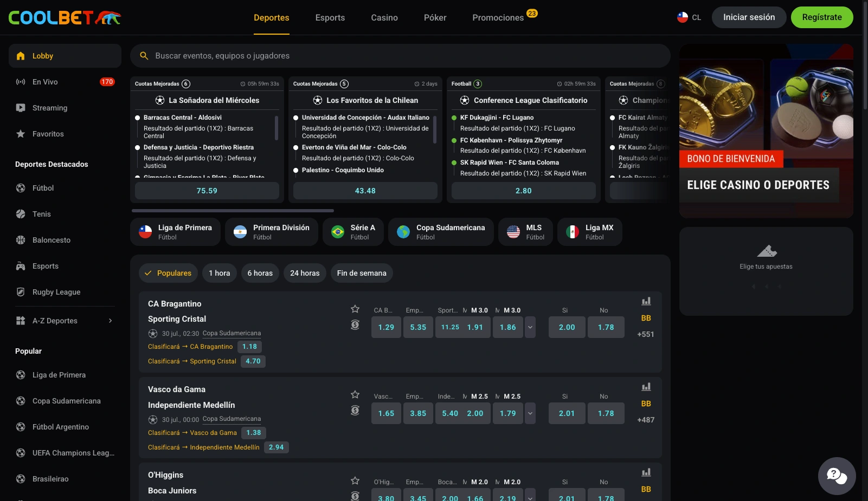This screenshot has width=868, height=501.
Task: Open Liga de Primera in Popular list
Action: point(59,375)
